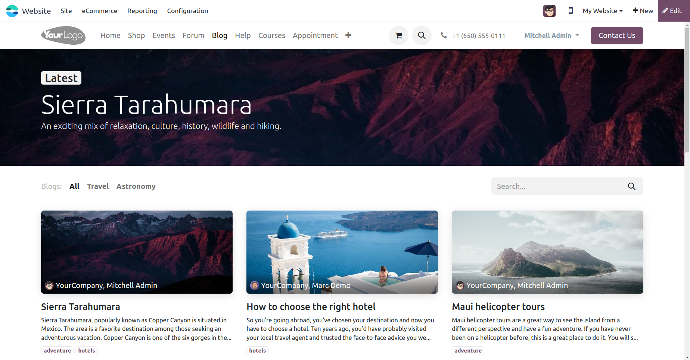This screenshot has width=690, height=360.
Task: Go to the Home page
Action: click(x=110, y=35)
